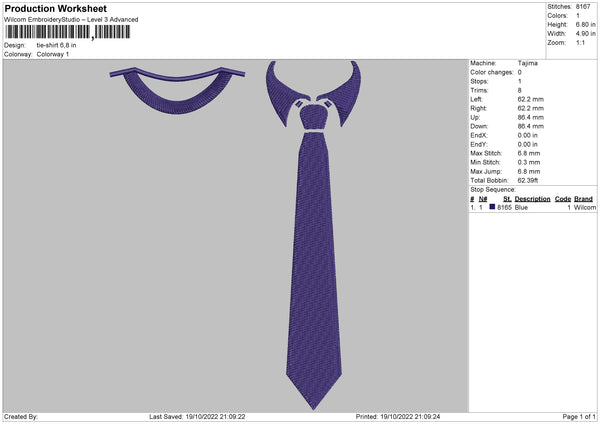Click the Color changes value 0
600x424 pixels.
click(x=519, y=72)
